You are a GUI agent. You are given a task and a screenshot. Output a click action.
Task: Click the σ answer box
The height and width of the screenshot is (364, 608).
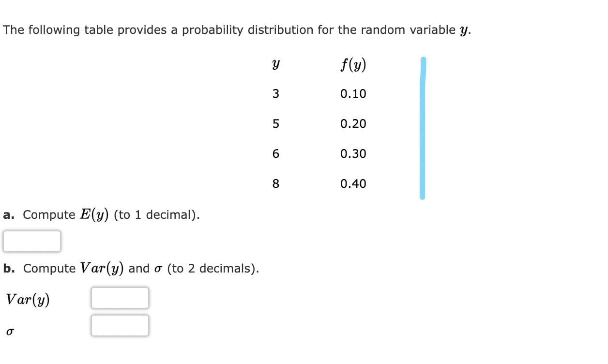coord(120,325)
